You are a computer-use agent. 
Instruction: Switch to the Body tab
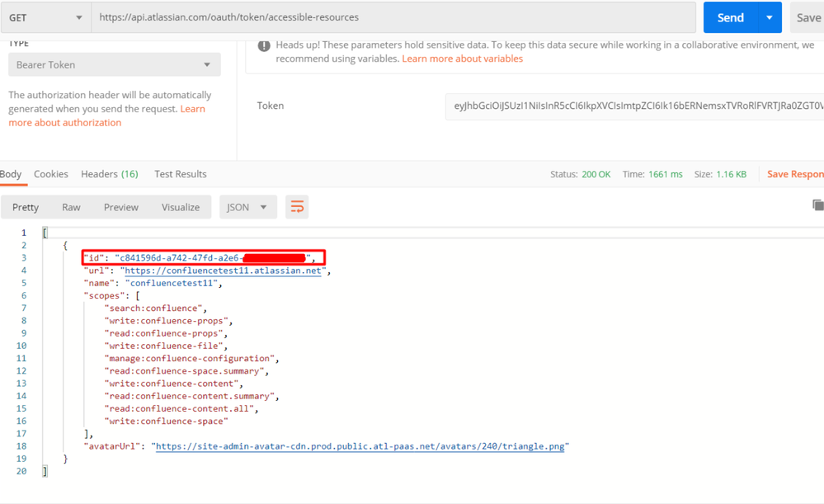click(11, 174)
